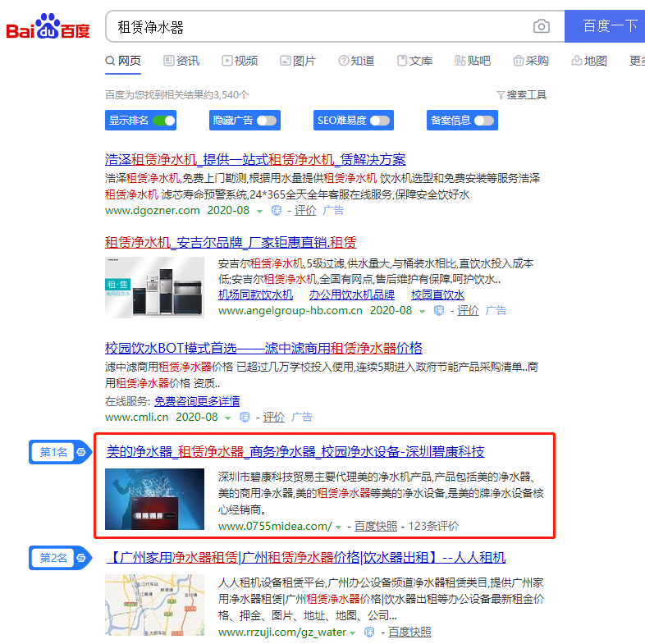Viewport: 645px width, 644px height.
Task: Click 广告 label on angelgroup result
Action: 496,310
